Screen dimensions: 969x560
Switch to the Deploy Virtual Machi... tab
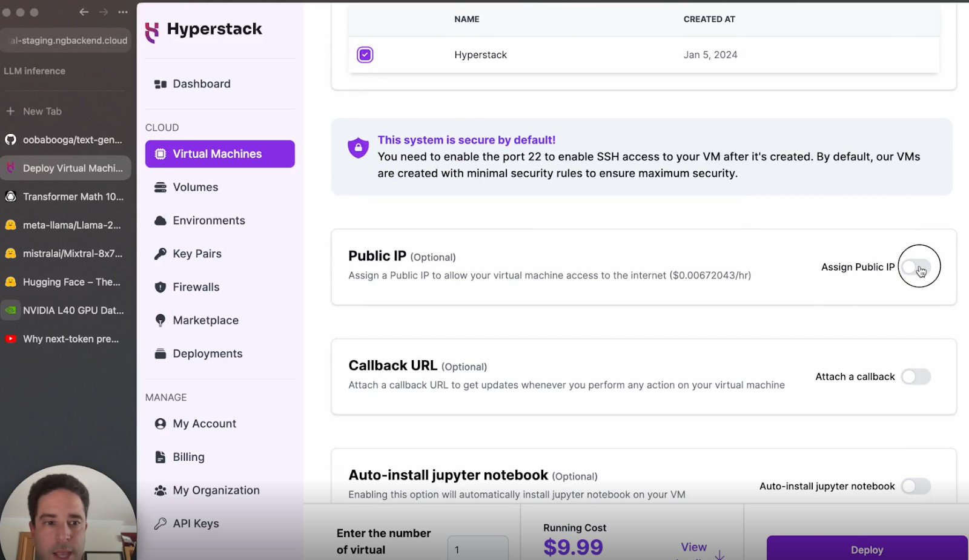coord(65,168)
